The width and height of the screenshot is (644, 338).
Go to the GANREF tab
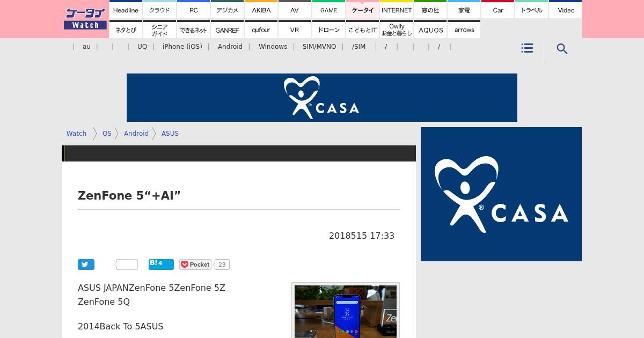[227, 30]
